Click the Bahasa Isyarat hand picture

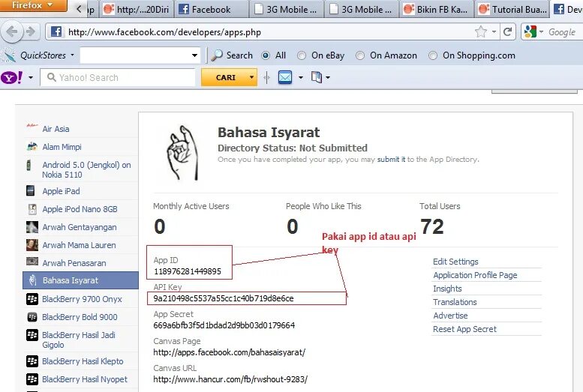(182, 153)
